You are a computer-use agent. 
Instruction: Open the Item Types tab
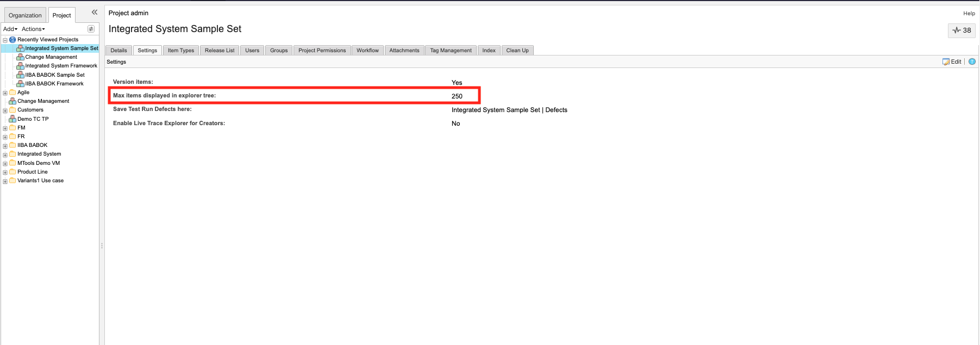point(181,50)
